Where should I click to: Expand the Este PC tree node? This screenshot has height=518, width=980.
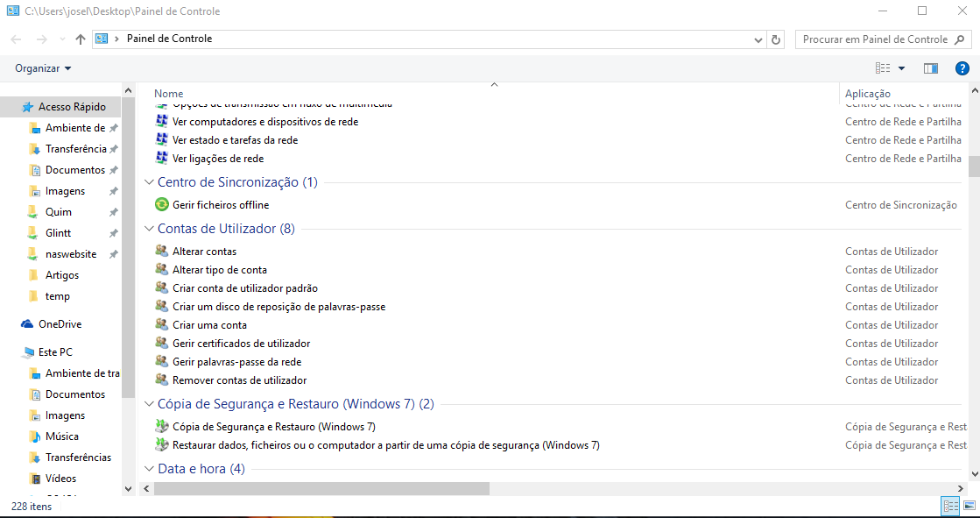pyautogui.click(x=11, y=352)
